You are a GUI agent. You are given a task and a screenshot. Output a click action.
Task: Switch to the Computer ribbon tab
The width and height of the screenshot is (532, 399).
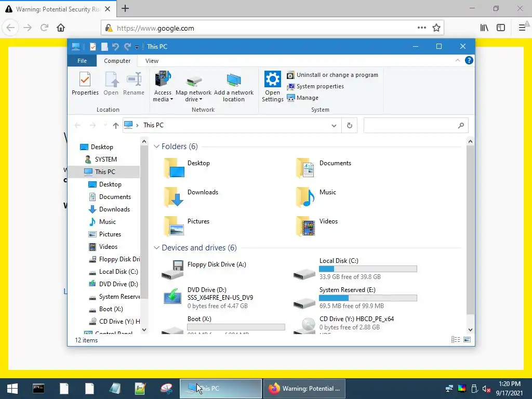coord(117,61)
